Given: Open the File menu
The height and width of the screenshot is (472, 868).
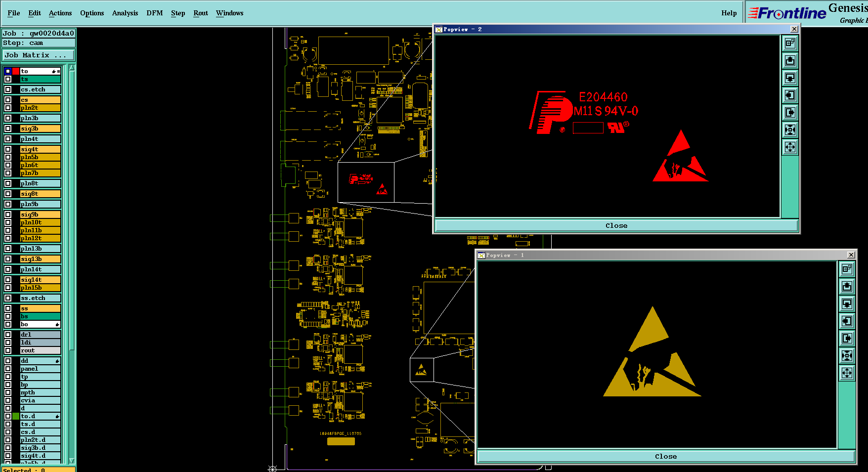Looking at the screenshot, I should click(x=14, y=13).
